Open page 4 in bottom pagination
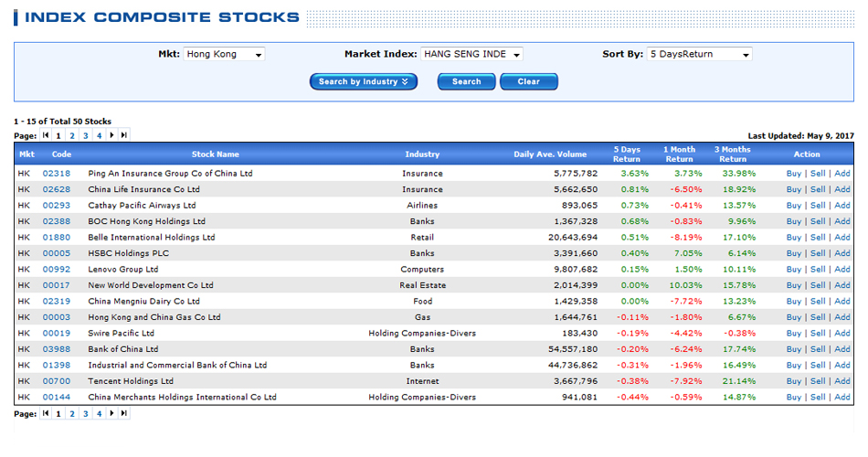 [99, 414]
